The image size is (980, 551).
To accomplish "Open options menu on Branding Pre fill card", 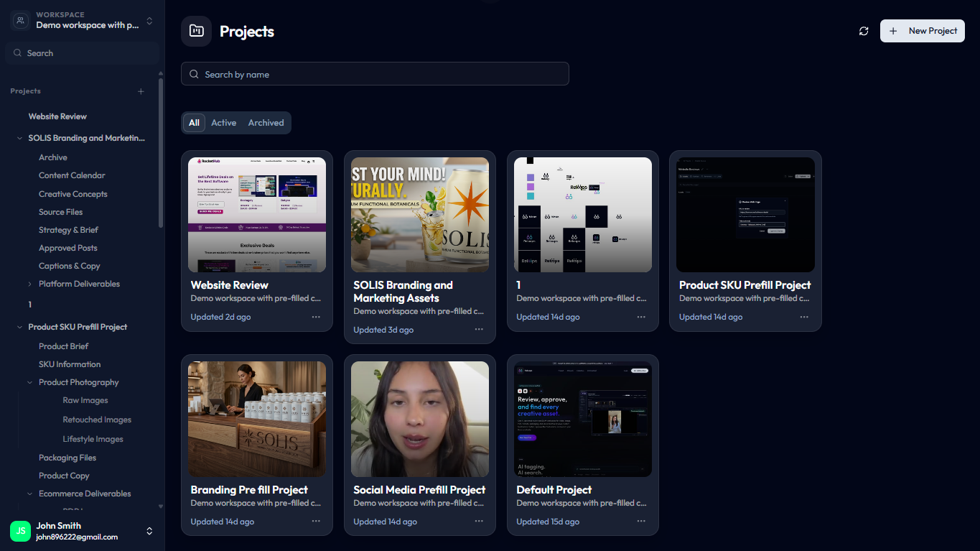I will pos(316,522).
